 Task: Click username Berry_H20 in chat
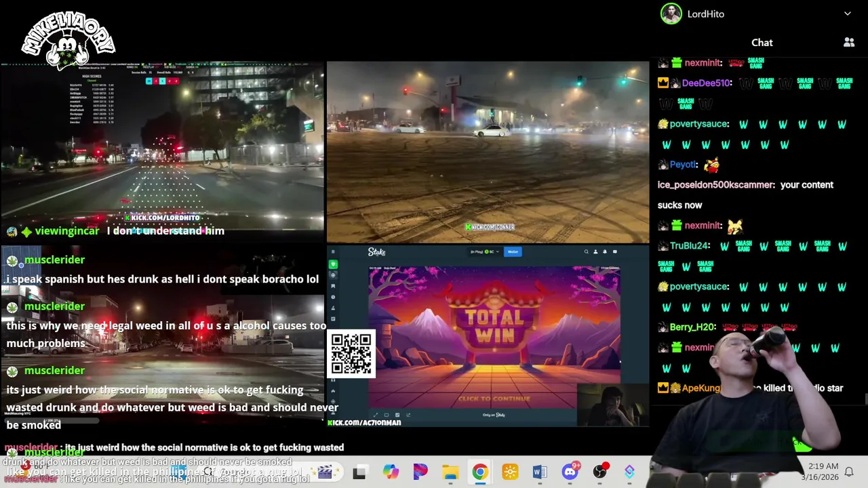click(x=692, y=327)
